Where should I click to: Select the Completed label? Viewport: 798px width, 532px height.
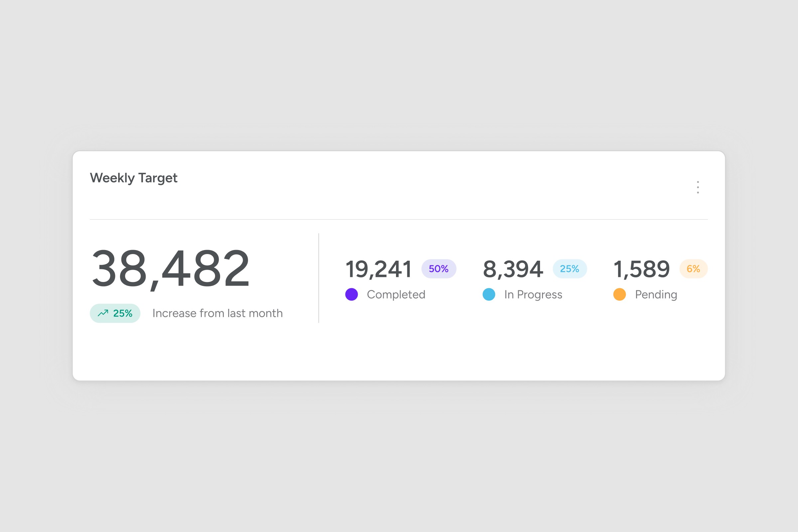click(396, 295)
